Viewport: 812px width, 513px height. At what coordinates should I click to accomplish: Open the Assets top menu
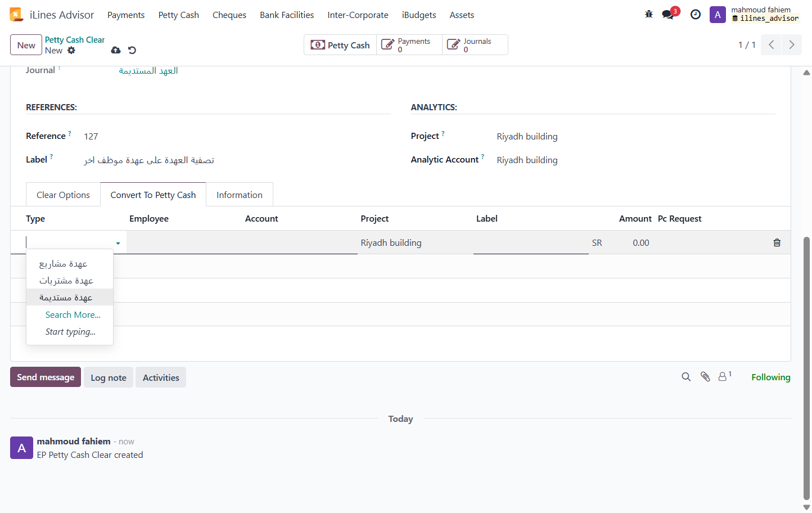click(x=462, y=15)
